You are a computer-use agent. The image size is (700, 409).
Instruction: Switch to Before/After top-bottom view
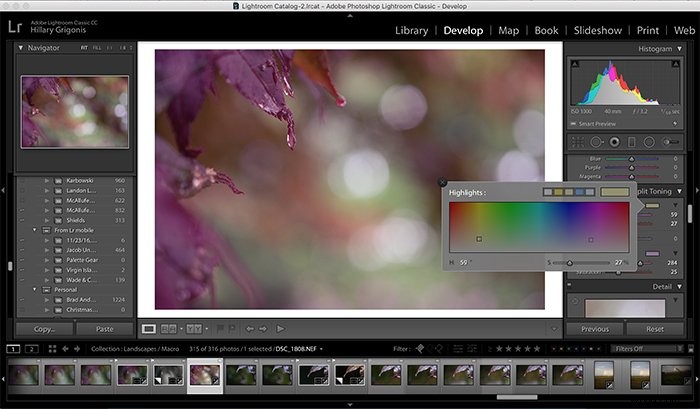[x=194, y=329]
